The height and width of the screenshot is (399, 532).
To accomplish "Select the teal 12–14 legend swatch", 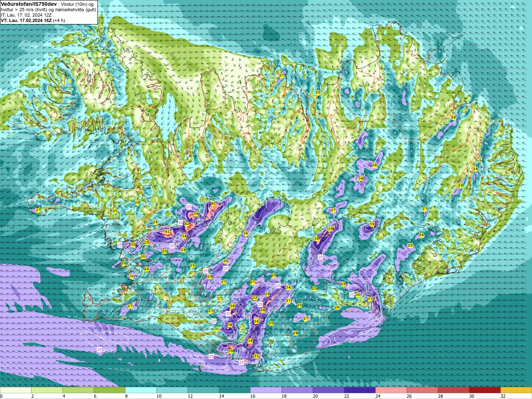I will (x=203, y=390).
